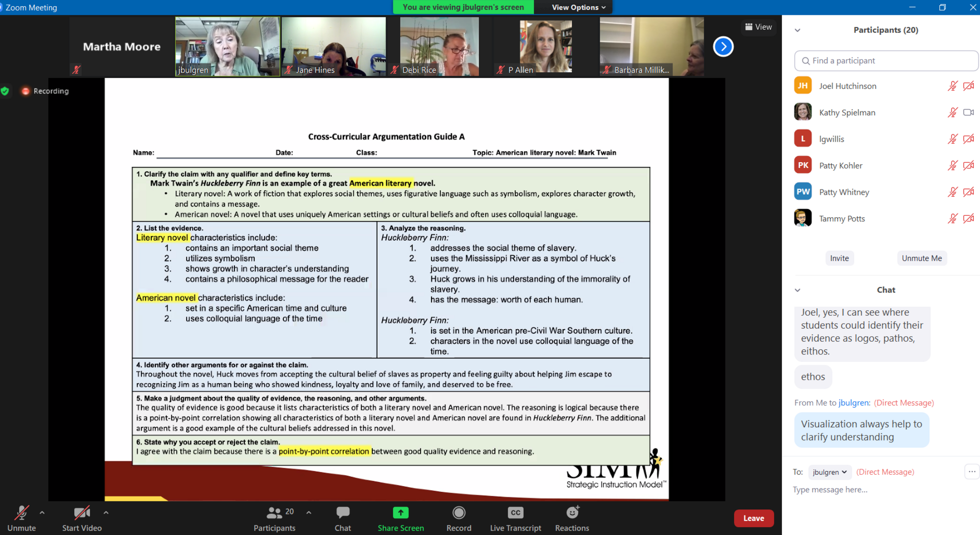The width and height of the screenshot is (980, 535).
Task: Open the Reactions menu icon
Action: 572,513
